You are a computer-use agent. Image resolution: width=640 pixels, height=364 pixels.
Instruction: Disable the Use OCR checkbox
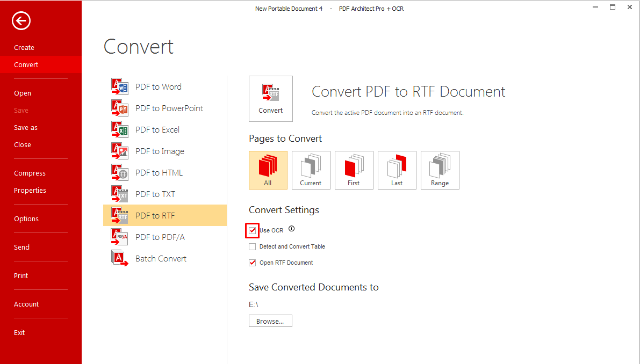pyautogui.click(x=252, y=230)
